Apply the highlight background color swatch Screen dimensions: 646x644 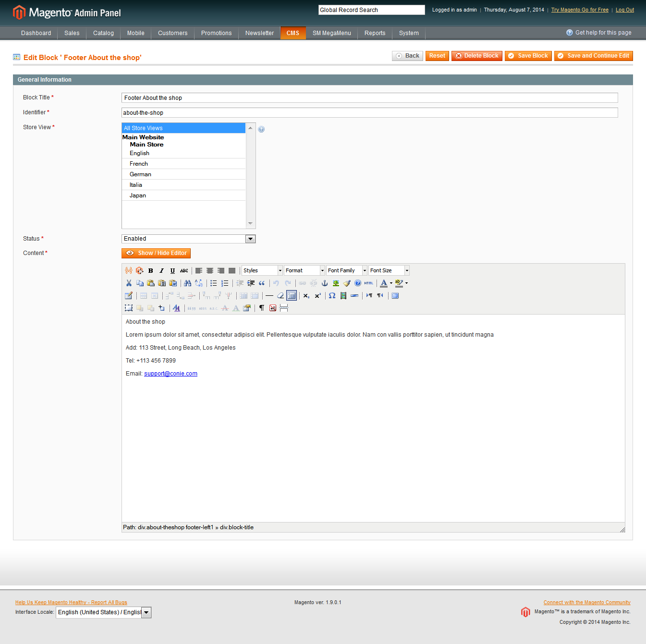tap(399, 283)
